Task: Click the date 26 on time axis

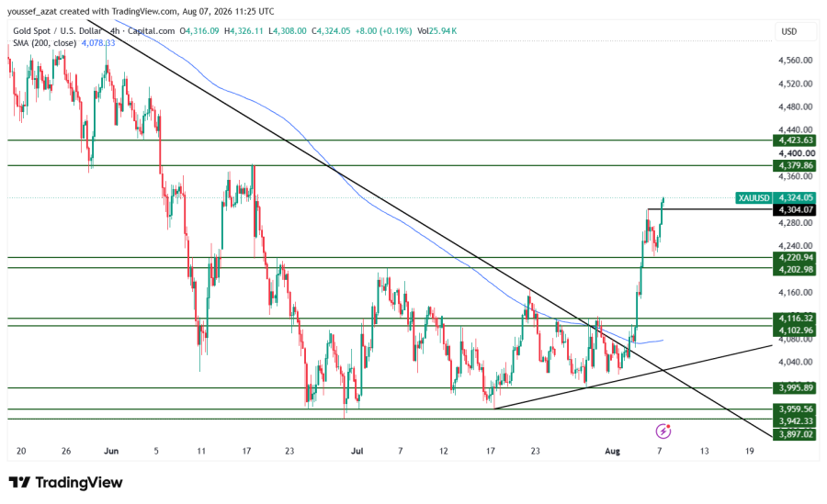Action: [66, 452]
